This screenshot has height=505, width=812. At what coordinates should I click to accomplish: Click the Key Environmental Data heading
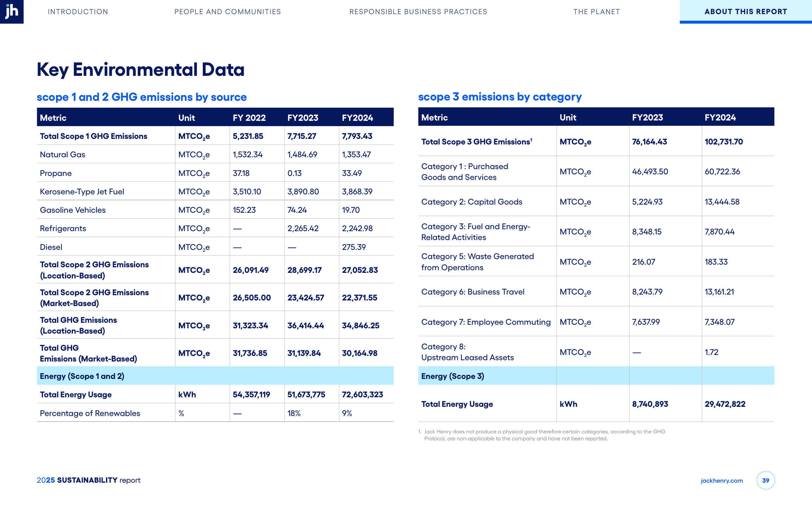click(x=140, y=70)
